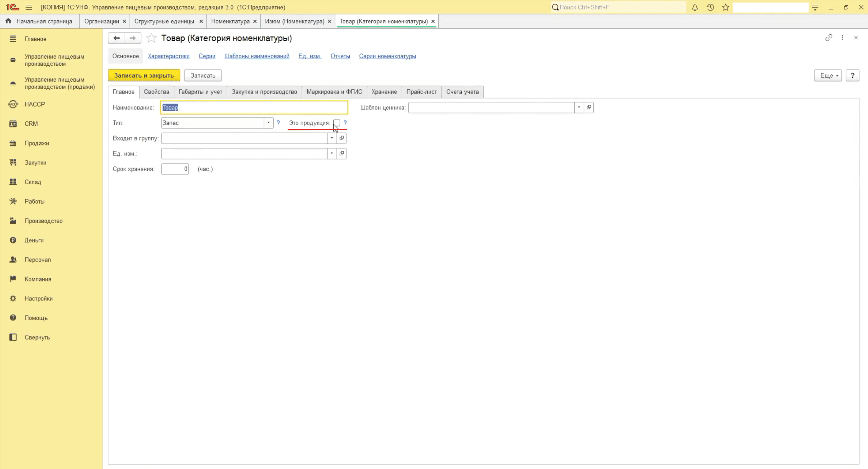Expand Шаблон ценника dropdown arrow
868x469 pixels.
click(x=579, y=107)
